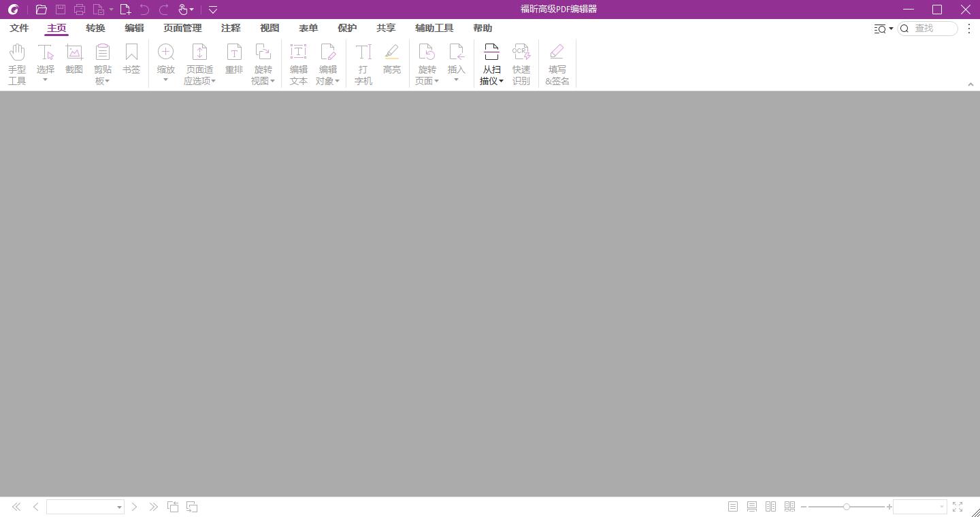
Task: Click the search (查找) input field
Action: [x=932, y=28]
